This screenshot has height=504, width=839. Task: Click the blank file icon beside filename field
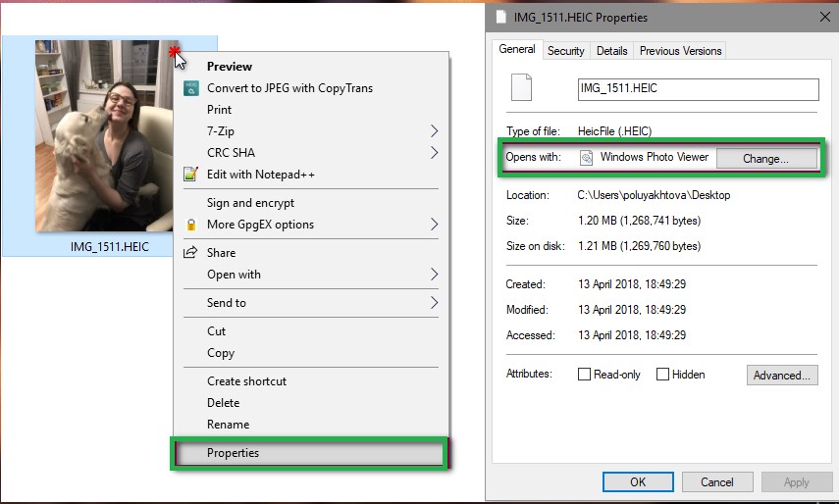[x=521, y=89]
